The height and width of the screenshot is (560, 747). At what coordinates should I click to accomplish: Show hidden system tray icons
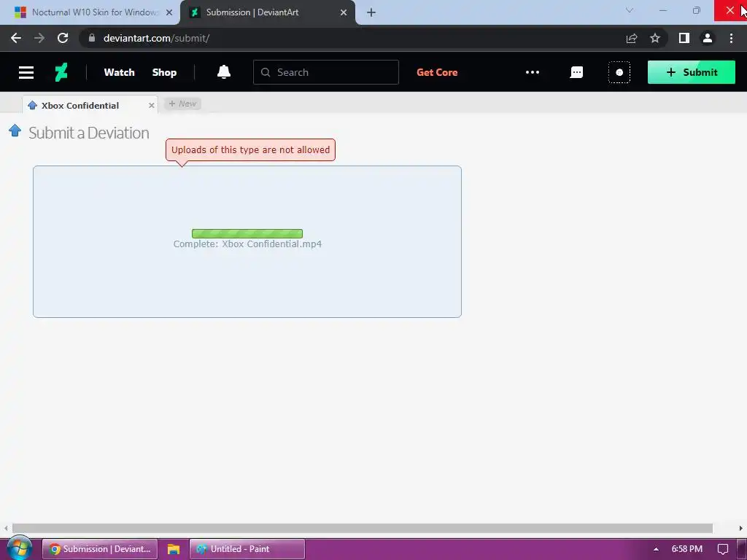[656, 549]
